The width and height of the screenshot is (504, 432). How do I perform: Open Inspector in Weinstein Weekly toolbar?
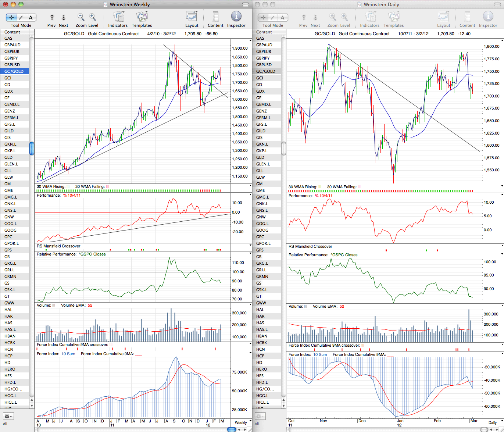point(236,17)
